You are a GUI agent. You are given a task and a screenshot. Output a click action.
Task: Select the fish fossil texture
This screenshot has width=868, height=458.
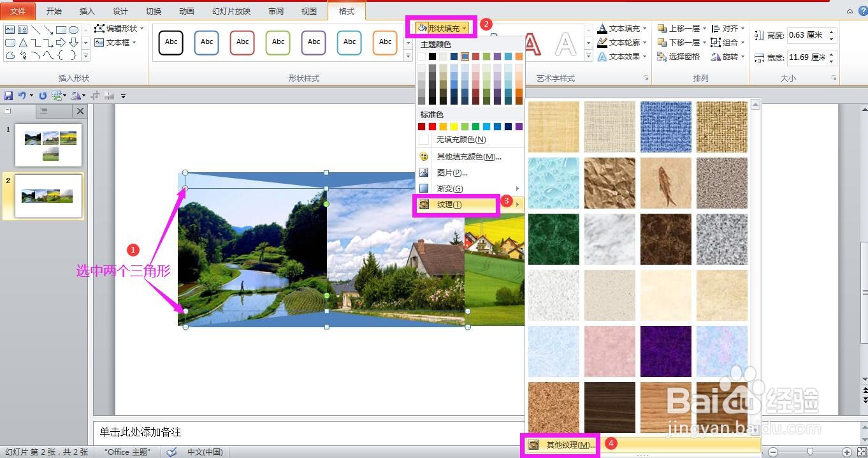pos(666,183)
